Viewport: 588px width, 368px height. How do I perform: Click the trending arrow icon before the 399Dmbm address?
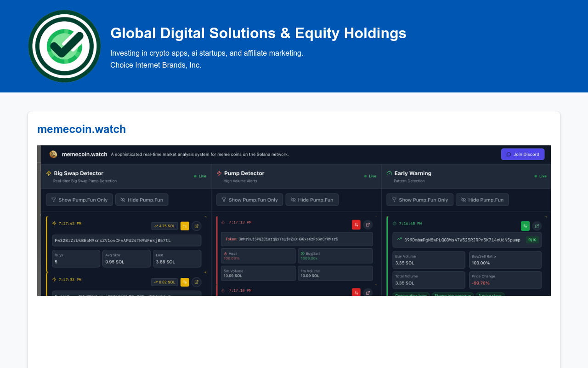coord(399,239)
